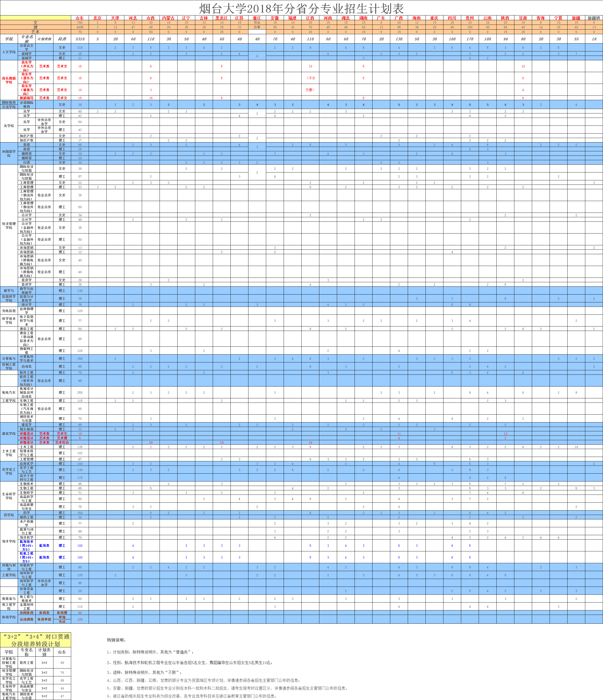
Task: Click the 运动训练 major cell
Action: (27, 619)
